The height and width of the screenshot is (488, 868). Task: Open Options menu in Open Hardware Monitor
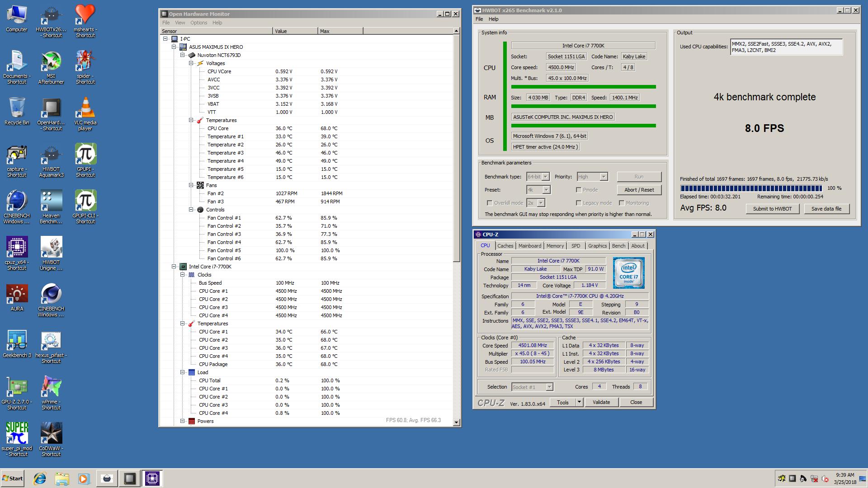(198, 23)
